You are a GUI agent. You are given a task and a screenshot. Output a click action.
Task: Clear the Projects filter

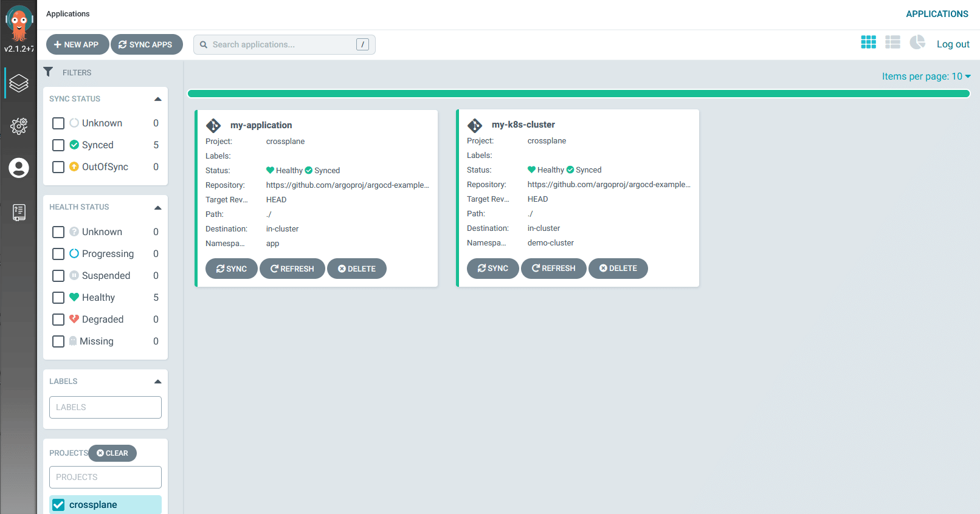[x=112, y=453]
